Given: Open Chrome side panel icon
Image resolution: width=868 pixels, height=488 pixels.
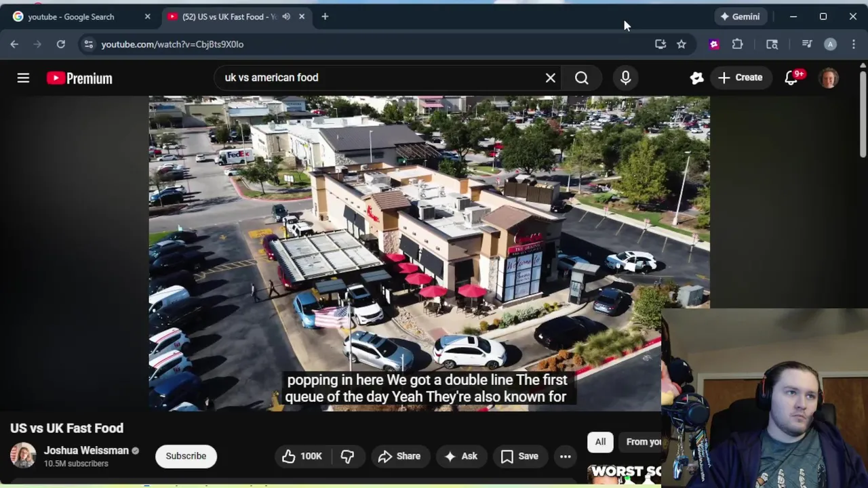Looking at the screenshot, I should [x=772, y=44].
